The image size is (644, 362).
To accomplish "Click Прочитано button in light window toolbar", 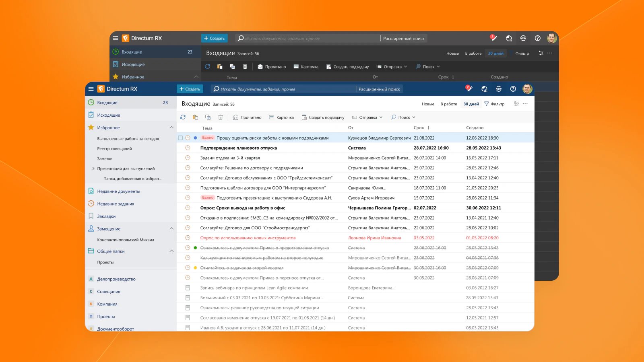I will (x=247, y=117).
